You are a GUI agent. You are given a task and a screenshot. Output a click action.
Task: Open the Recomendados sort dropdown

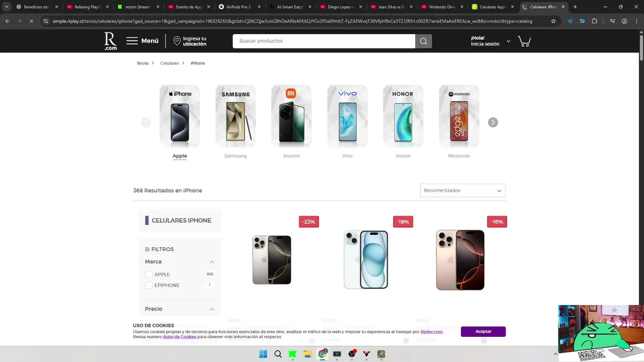pyautogui.click(x=463, y=191)
